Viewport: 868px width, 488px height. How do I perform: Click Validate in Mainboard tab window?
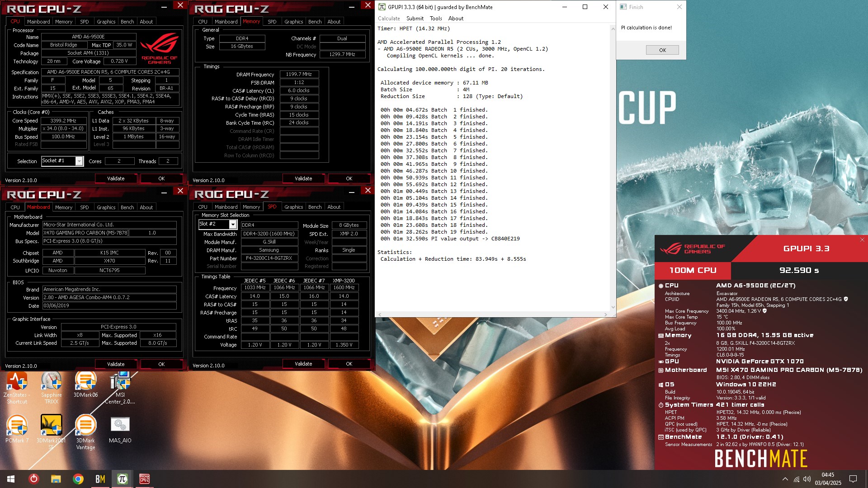pyautogui.click(x=116, y=364)
